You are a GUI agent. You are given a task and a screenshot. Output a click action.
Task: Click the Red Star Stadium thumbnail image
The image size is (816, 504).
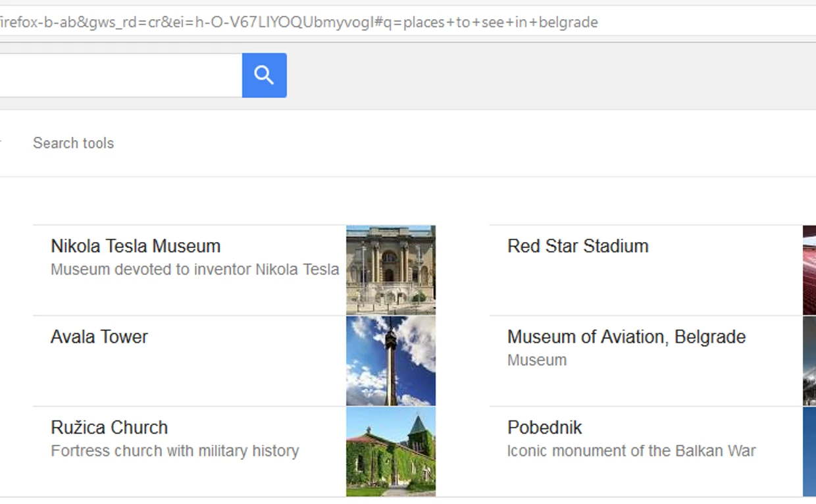pyautogui.click(x=809, y=270)
